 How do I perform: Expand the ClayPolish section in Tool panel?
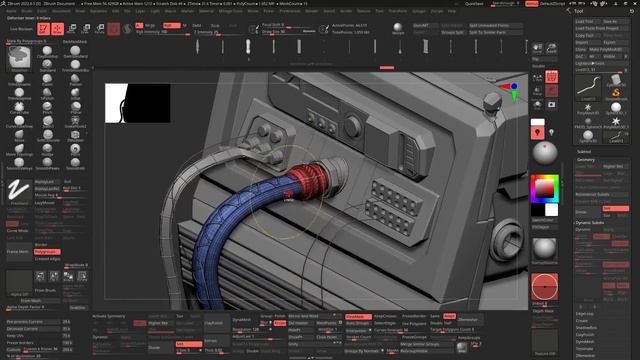pos(585,334)
